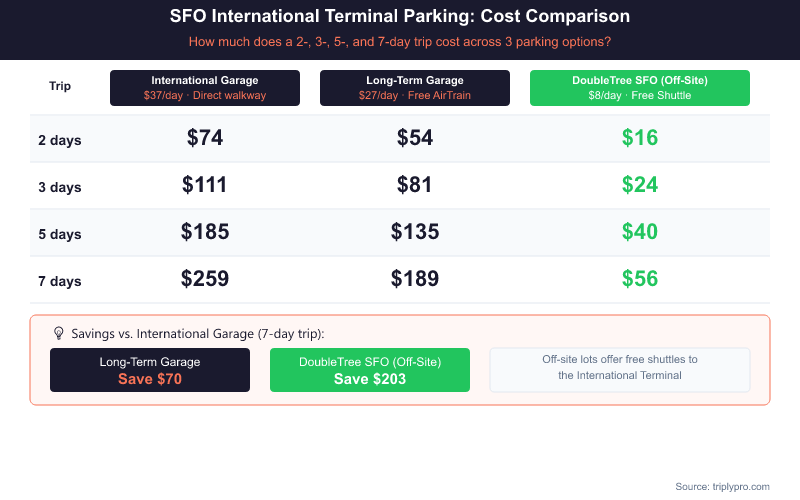Open the triplypro.com source link

722,486
